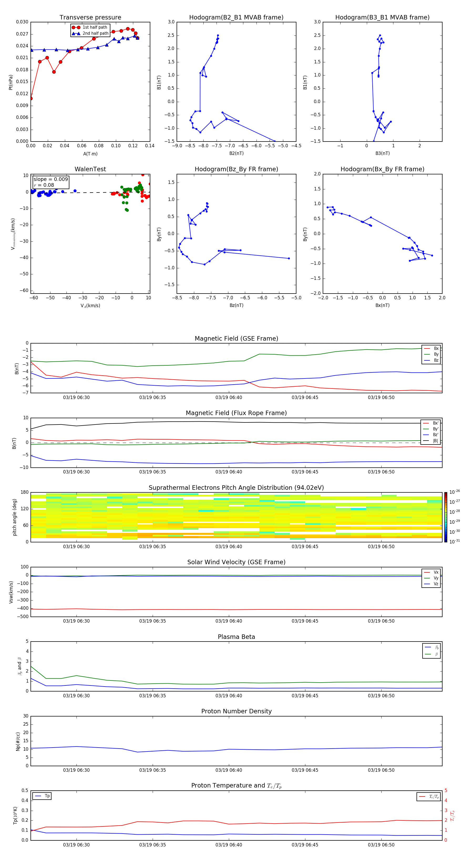
Task: Select "Bz" in the GSE magnetic field legend
Action: tap(431, 361)
